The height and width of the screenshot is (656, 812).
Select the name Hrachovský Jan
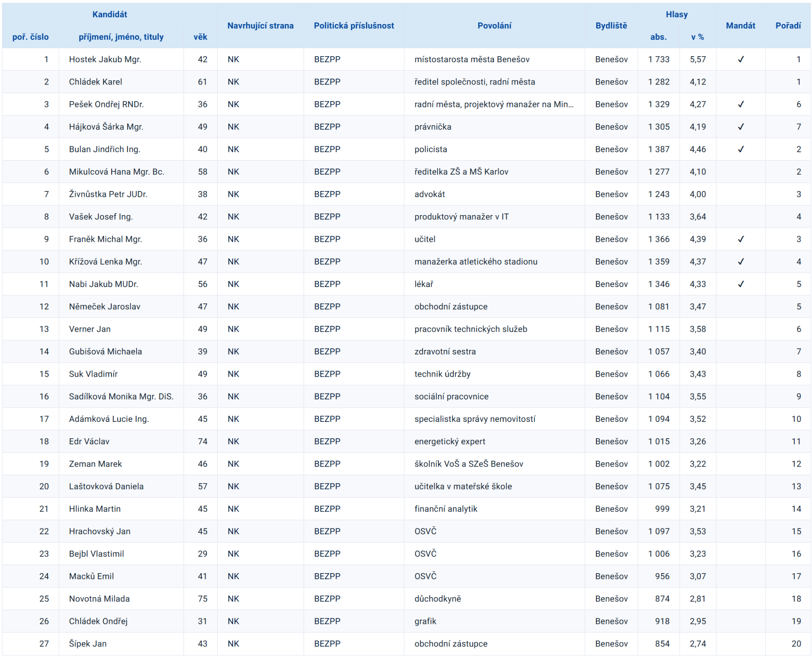tap(99, 531)
